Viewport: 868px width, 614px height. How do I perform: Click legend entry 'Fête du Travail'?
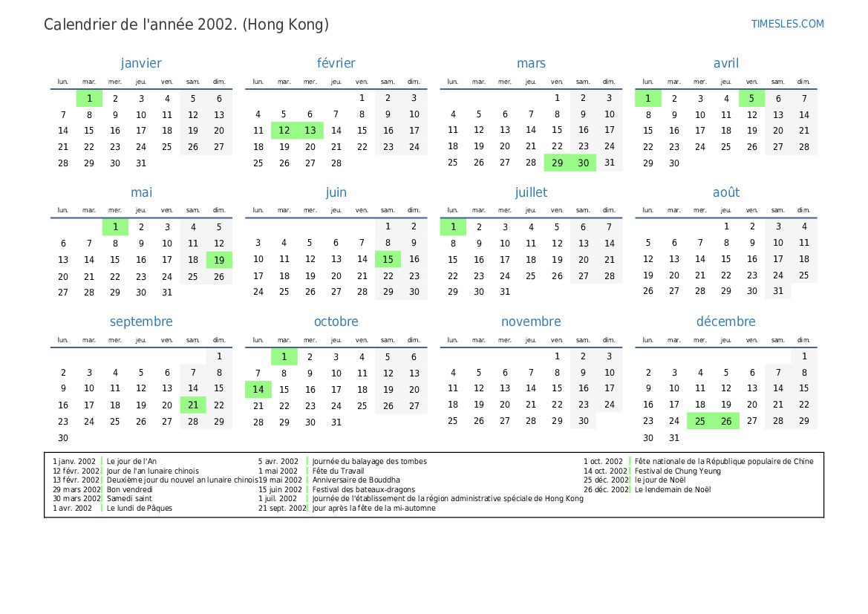338,471
